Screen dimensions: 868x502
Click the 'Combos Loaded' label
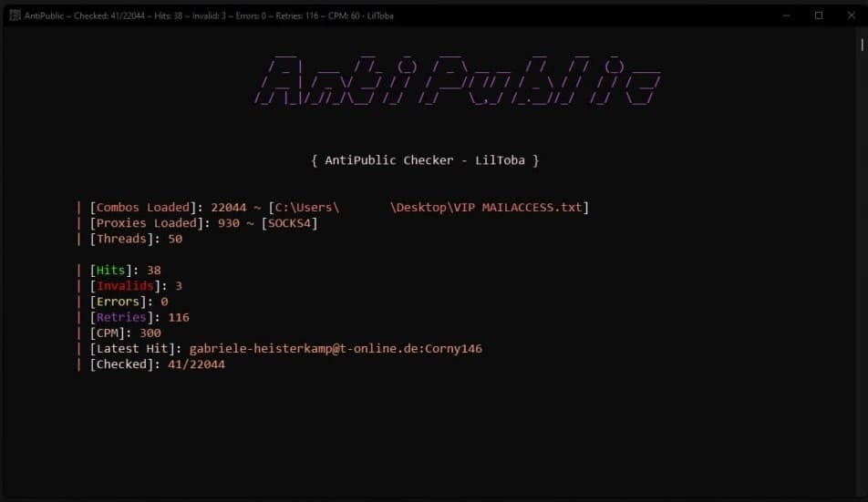[x=143, y=208]
